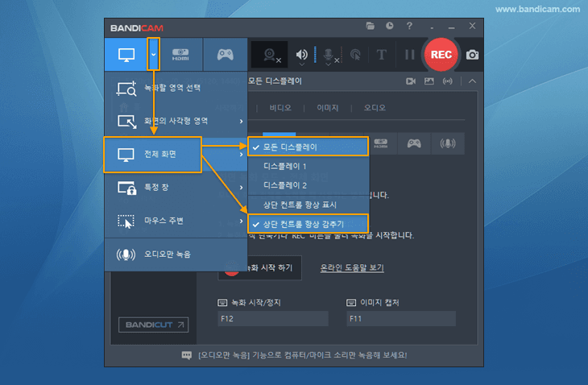Expand the 화면의 사각형 영역 submenu arrow
Image resolution: width=588 pixels, height=385 pixels.
coord(241,122)
